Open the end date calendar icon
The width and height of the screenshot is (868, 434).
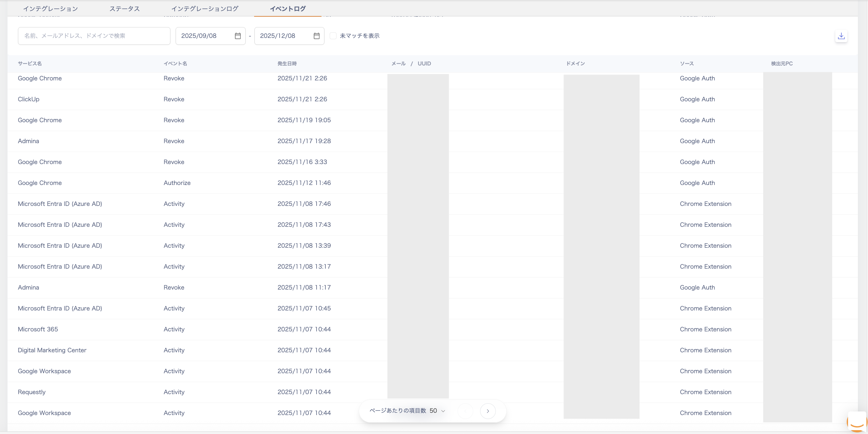(x=316, y=36)
